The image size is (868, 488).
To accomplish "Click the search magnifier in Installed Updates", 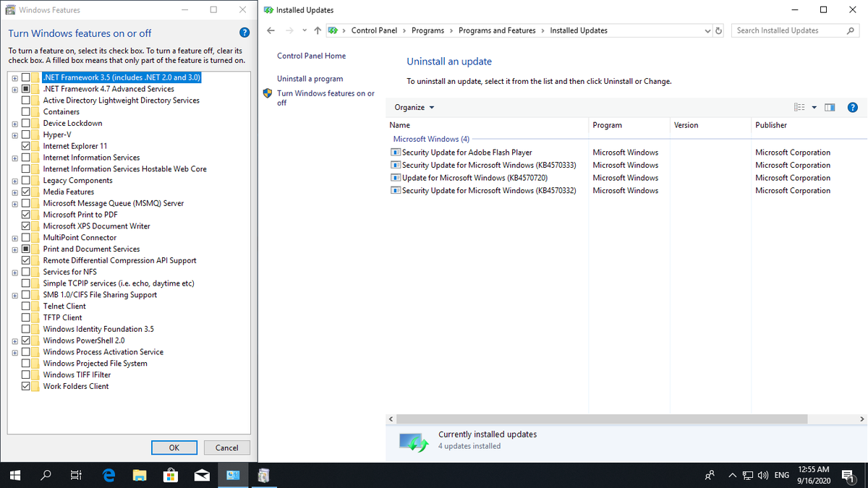I will (851, 31).
